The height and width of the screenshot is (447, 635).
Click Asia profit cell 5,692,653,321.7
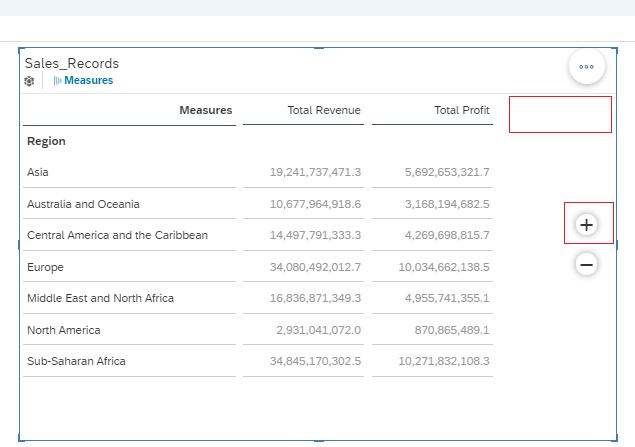(x=447, y=172)
